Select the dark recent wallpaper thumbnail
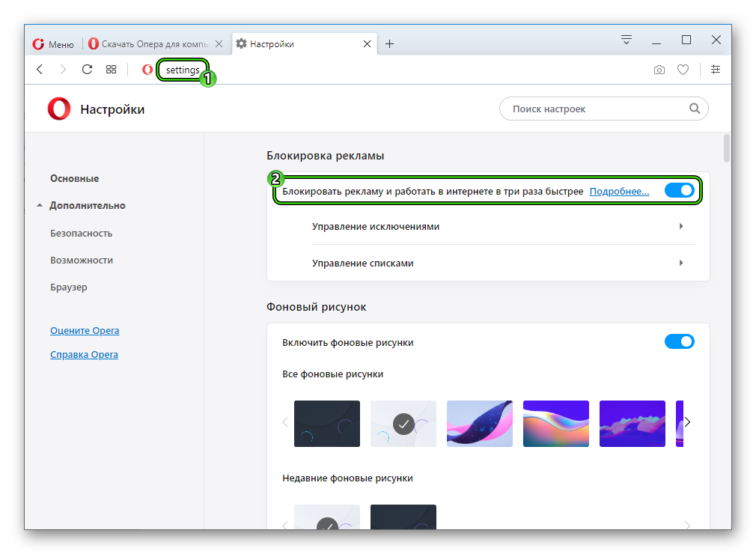 (403, 517)
